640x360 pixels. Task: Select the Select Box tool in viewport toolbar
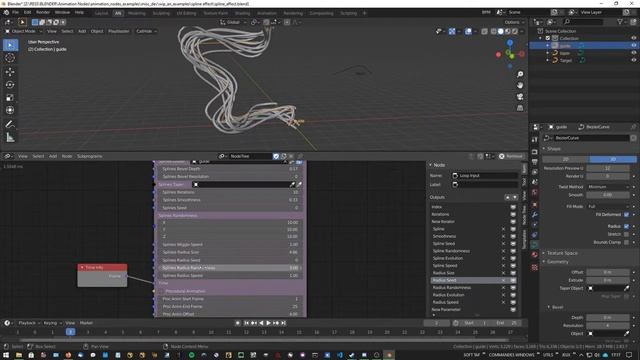[10, 45]
